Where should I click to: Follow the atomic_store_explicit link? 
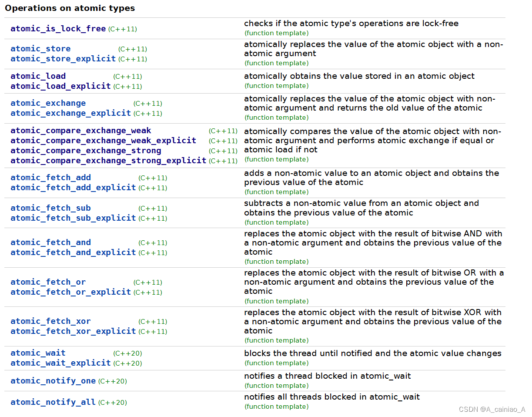[x=63, y=59]
